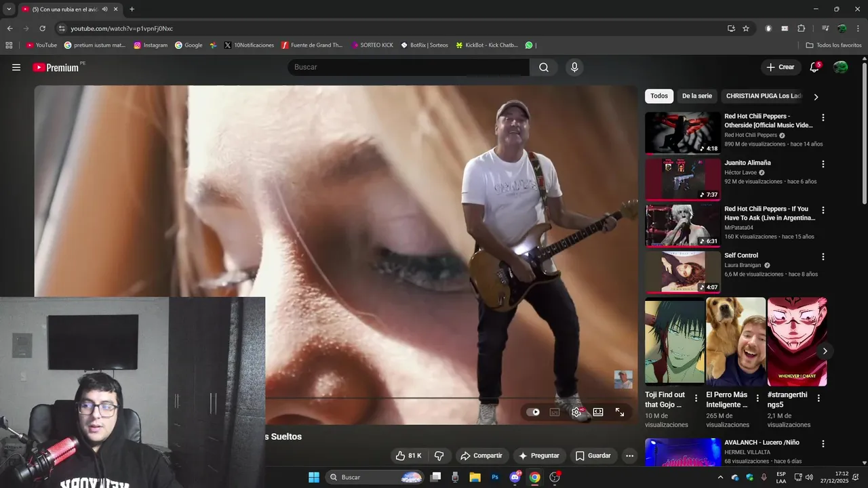Select the CHRISTIAN PUGA chip

[x=764, y=96]
